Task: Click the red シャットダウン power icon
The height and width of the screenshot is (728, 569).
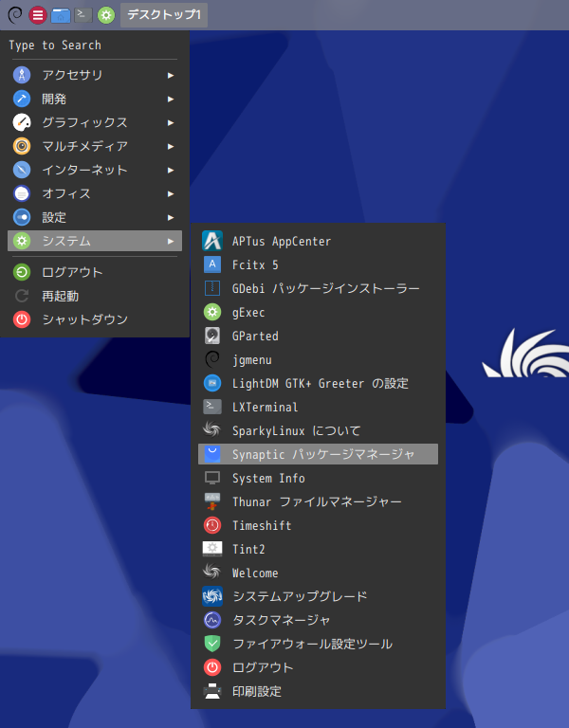Action: pyautogui.click(x=22, y=319)
